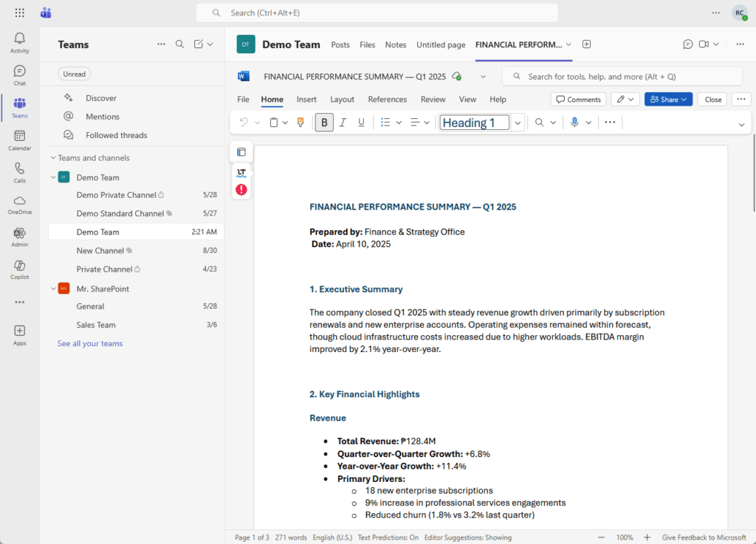Viewport: 756px width, 544px height.
Task: Open the app launcher grid icon
Action: (x=19, y=13)
